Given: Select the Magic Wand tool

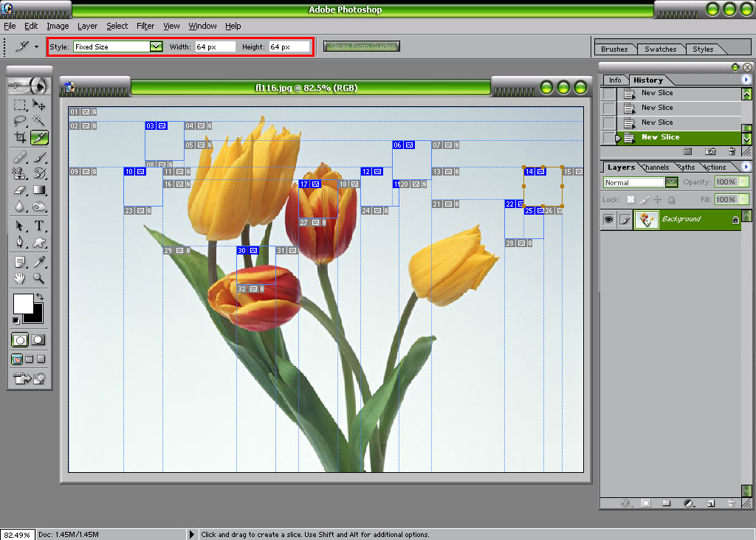Looking at the screenshot, I should (39, 121).
